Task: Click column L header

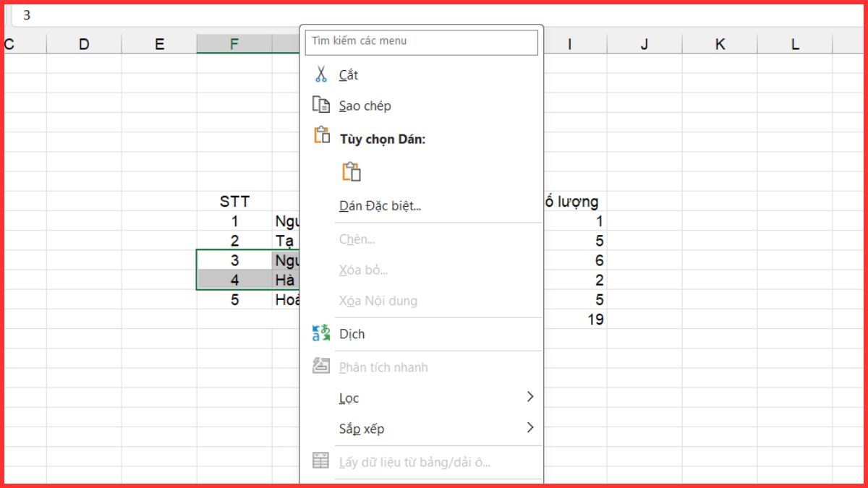Action: point(795,44)
